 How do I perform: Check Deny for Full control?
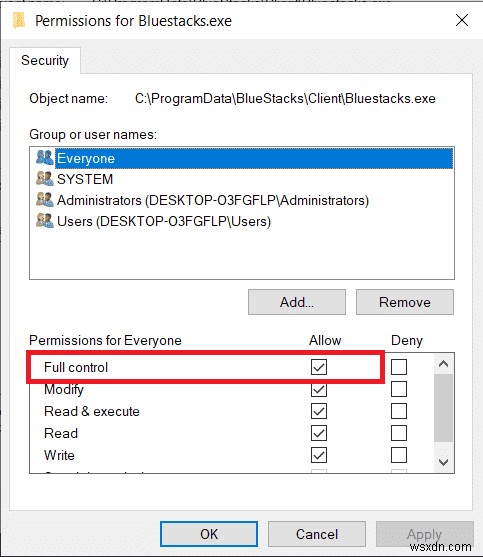[399, 367]
